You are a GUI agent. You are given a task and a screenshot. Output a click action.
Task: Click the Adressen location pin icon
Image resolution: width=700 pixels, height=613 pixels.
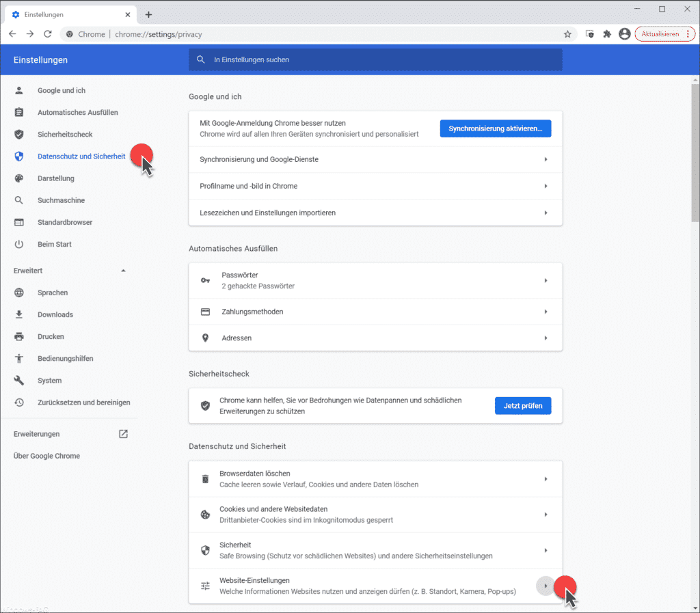click(x=205, y=338)
